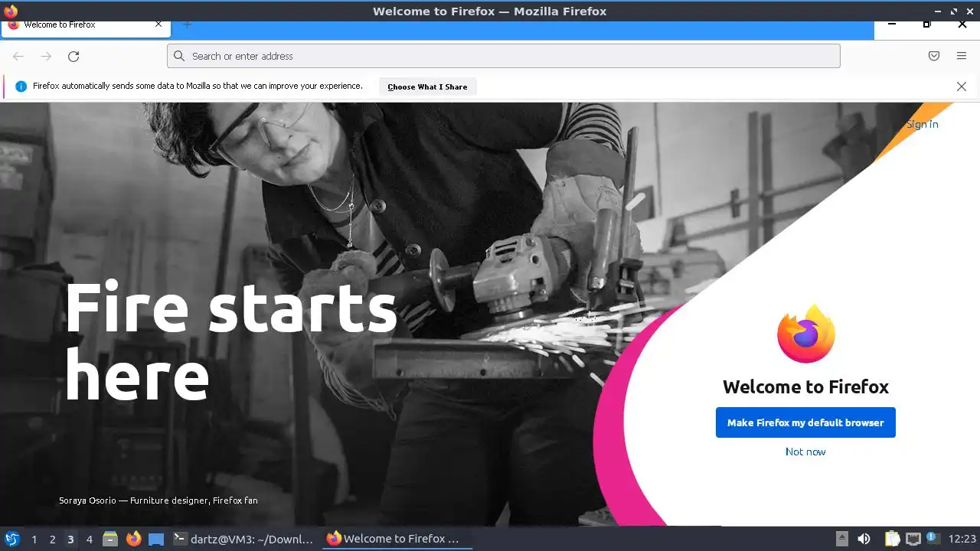Focus the Search or enter address field
Viewport: 980px width, 551px height.
(x=503, y=56)
